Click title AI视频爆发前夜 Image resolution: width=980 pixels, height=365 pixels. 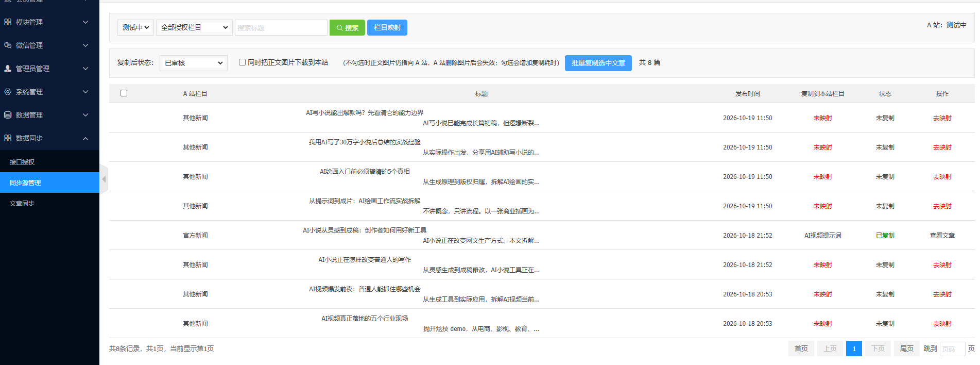click(365, 289)
